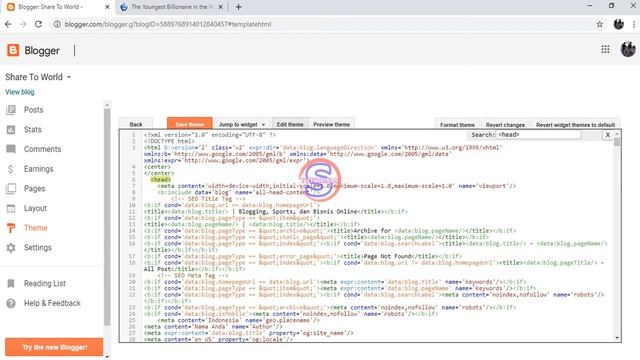Reload the page
640x360 pixels.
[x=38, y=24]
